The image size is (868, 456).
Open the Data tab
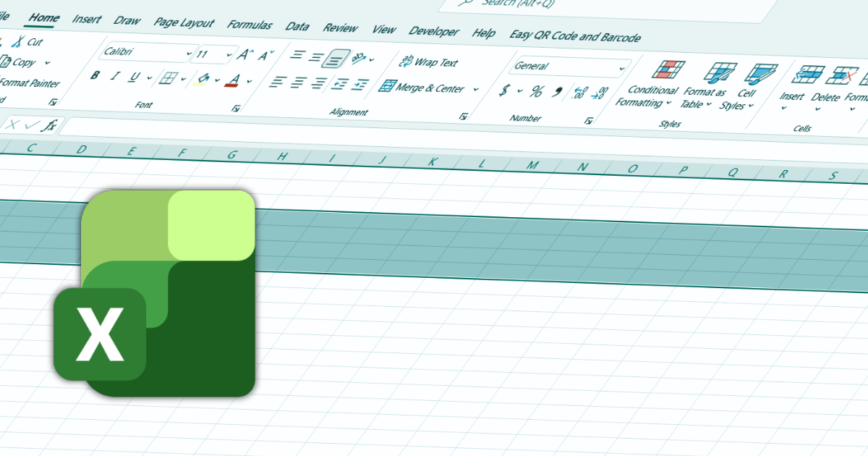tap(297, 26)
